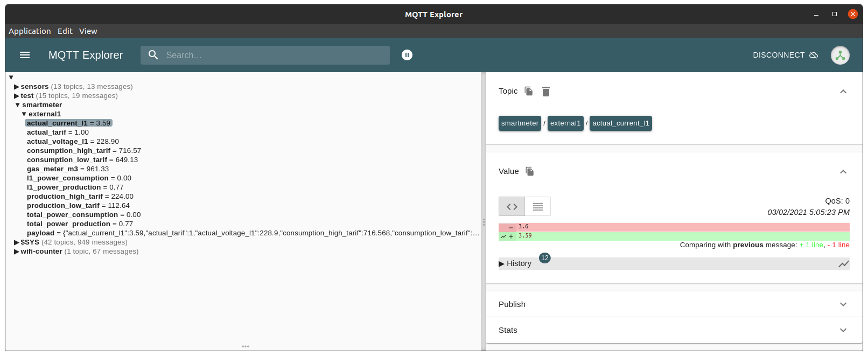Click the chart icon beside the 3.59 diff line
Viewport: 868px width, 356px height.
[503, 236]
